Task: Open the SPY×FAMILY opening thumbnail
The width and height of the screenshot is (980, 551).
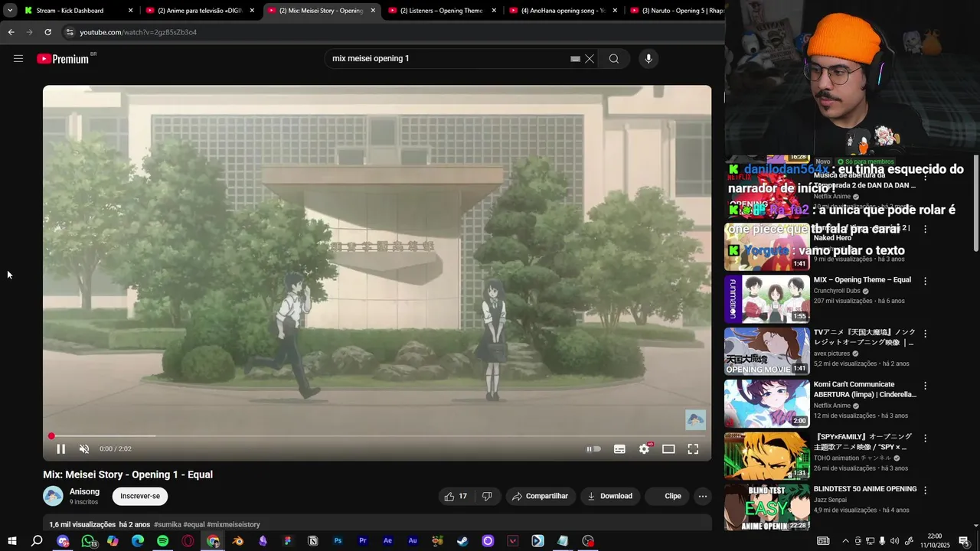Action: (x=766, y=455)
